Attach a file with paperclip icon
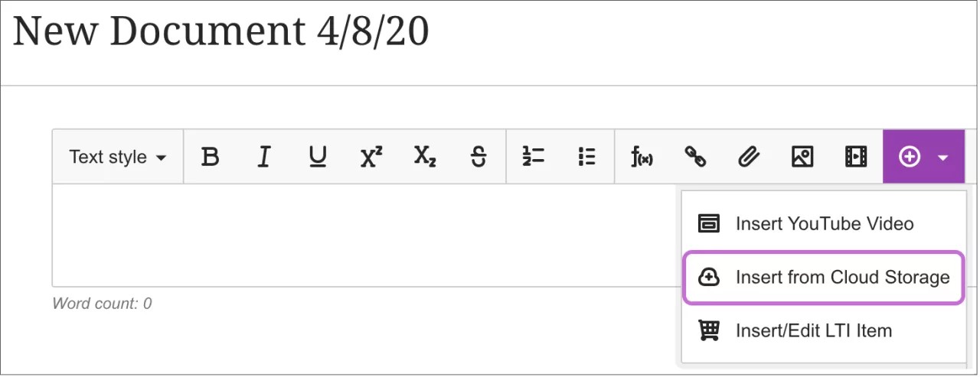This screenshot has width=980, height=377. coord(748,157)
